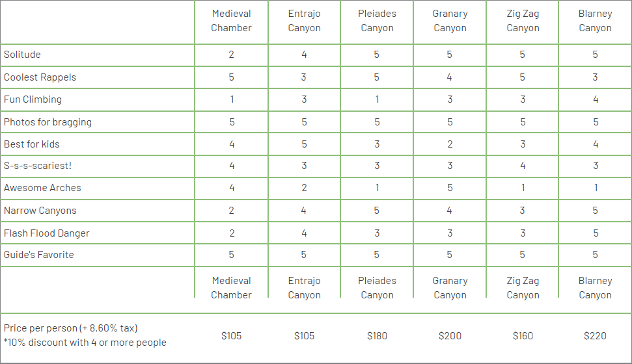Click the Medieval Chamber top column header
The width and height of the screenshot is (632, 364).
231,21
